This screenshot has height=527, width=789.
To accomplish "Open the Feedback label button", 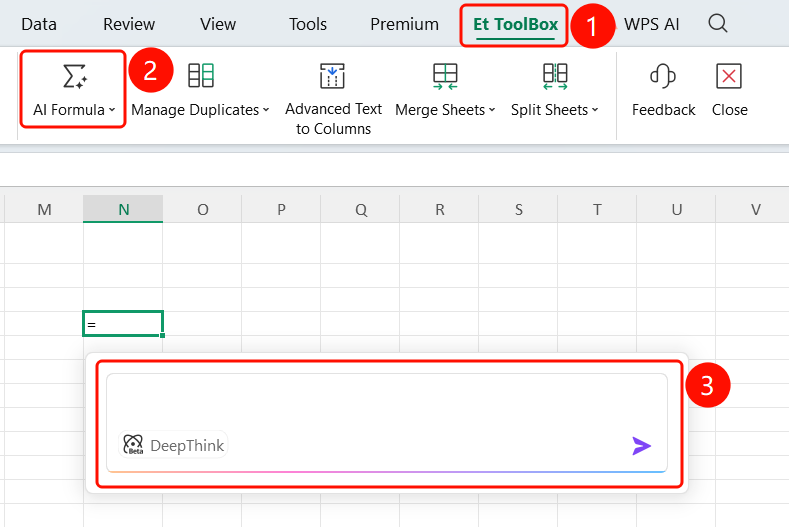I will (663, 110).
